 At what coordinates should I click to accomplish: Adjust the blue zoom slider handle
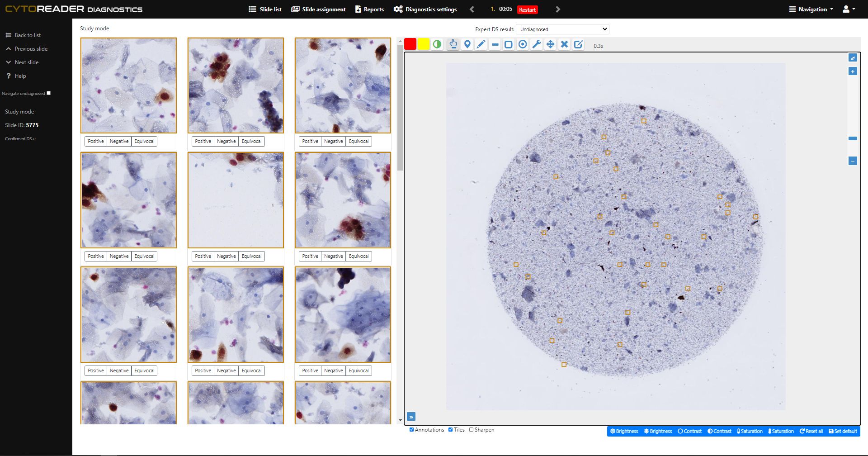853,138
